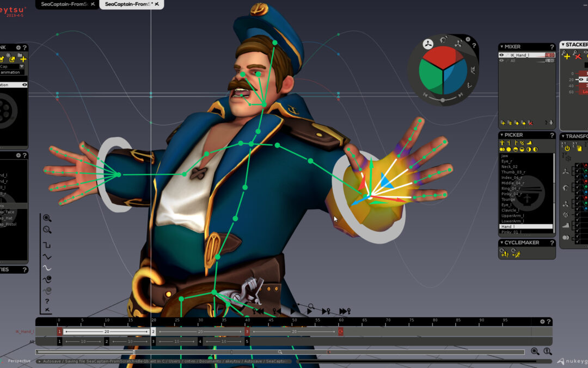This screenshot has width=588, height=368.
Task: Click the foot-shaped picker icon
Action: pyautogui.click(x=529, y=143)
